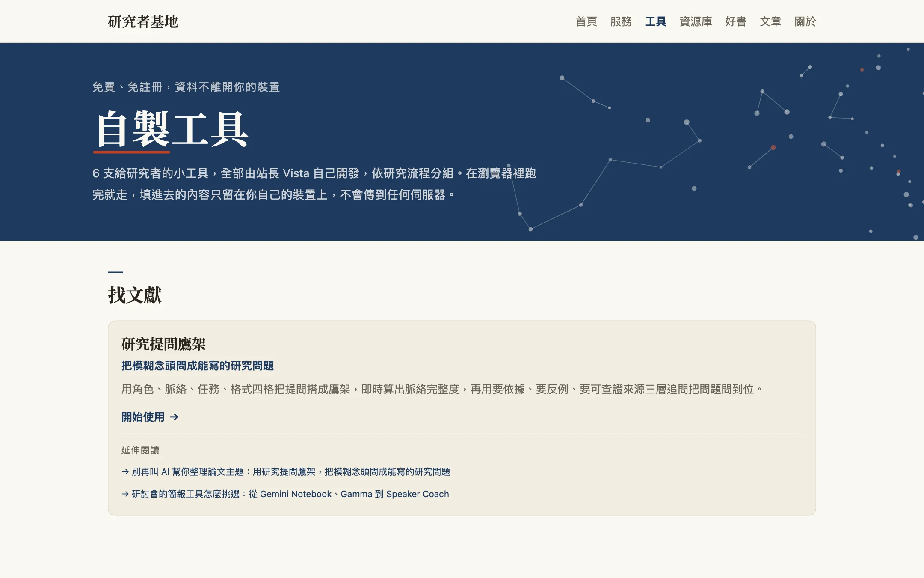Click the arrow icon beside 開始使用
This screenshot has height=578, width=924.
click(x=174, y=417)
